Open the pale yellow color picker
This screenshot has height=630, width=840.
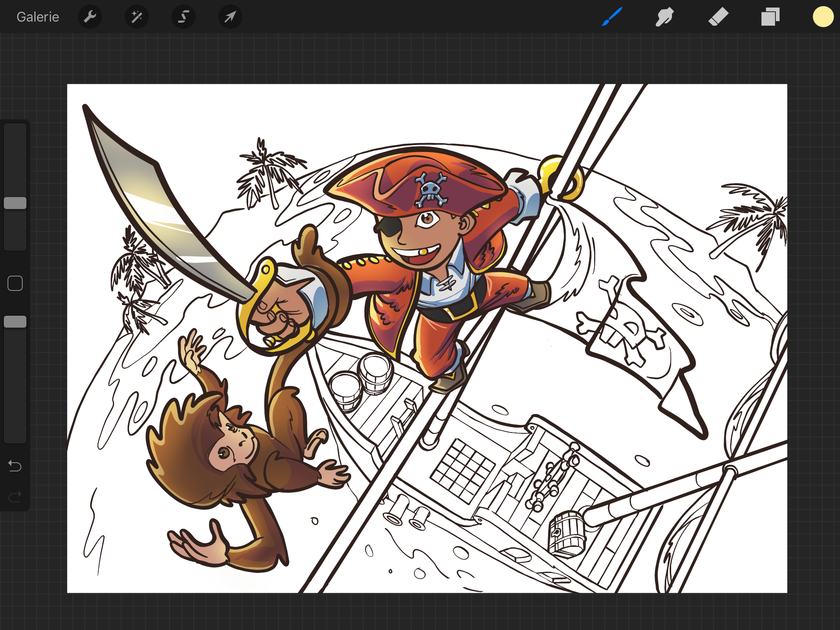823,17
